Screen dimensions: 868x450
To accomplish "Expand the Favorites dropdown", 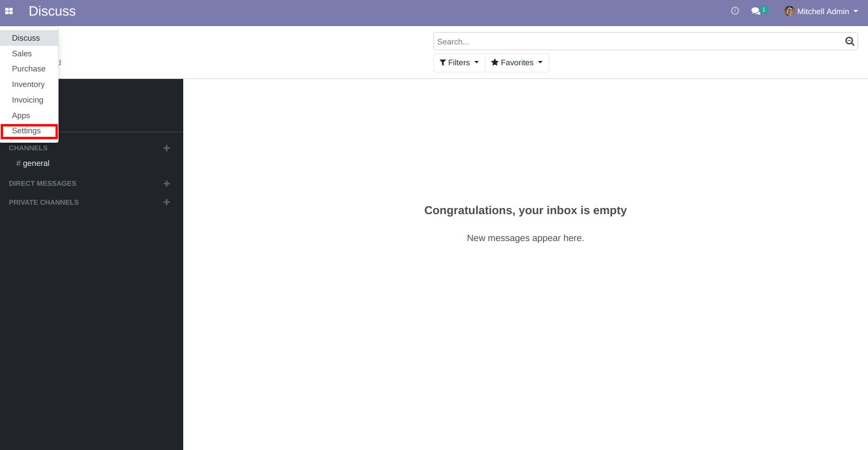I will pyautogui.click(x=517, y=63).
